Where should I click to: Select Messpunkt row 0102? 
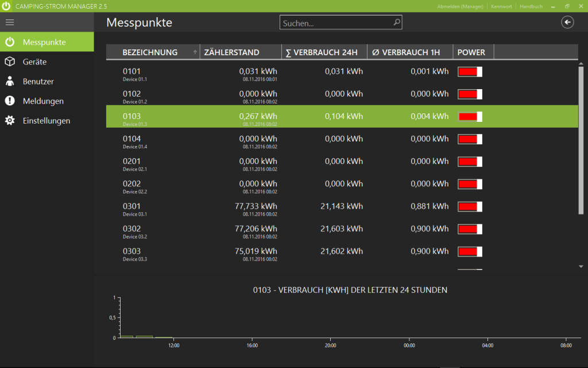coord(342,94)
